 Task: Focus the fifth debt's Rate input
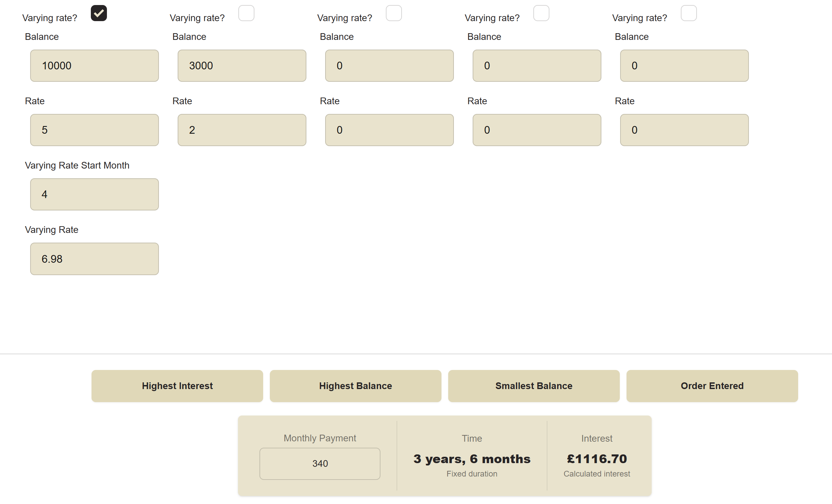[684, 130]
